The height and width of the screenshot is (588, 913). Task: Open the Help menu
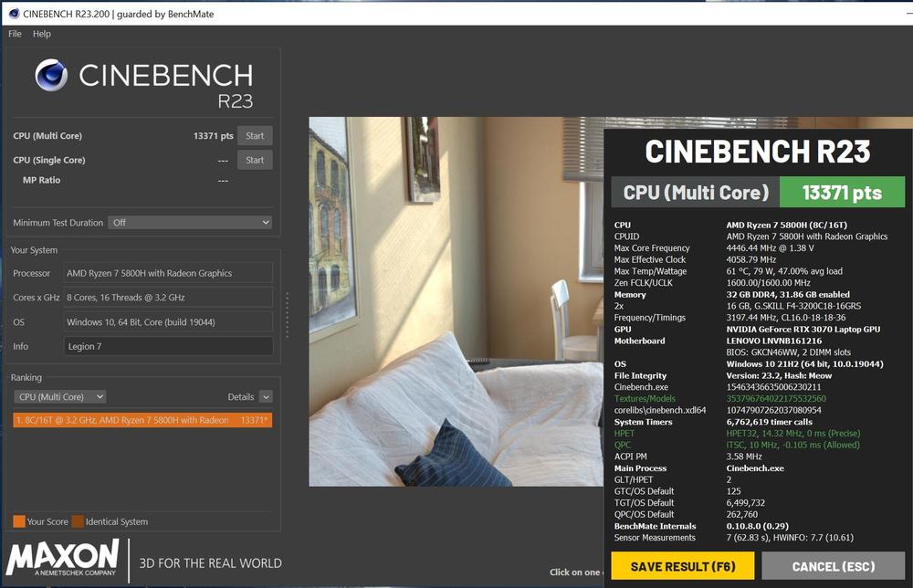42,34
